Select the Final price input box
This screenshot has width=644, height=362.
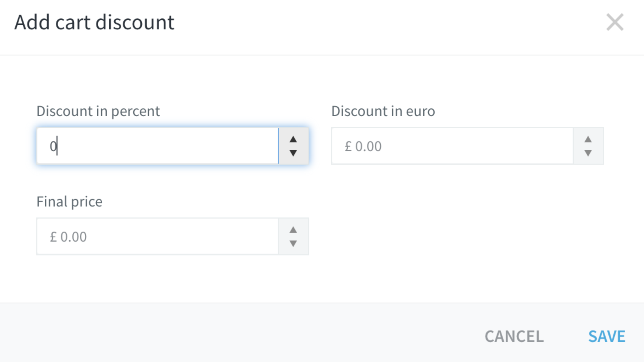158,236
